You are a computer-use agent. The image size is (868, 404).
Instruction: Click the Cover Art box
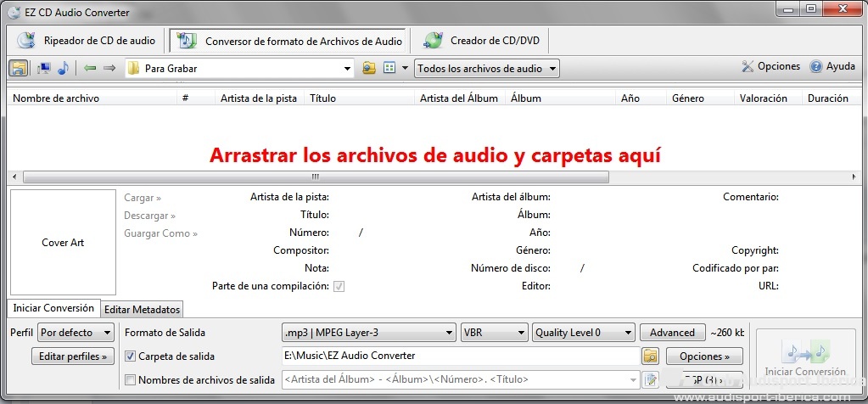(x=63, y=243)
